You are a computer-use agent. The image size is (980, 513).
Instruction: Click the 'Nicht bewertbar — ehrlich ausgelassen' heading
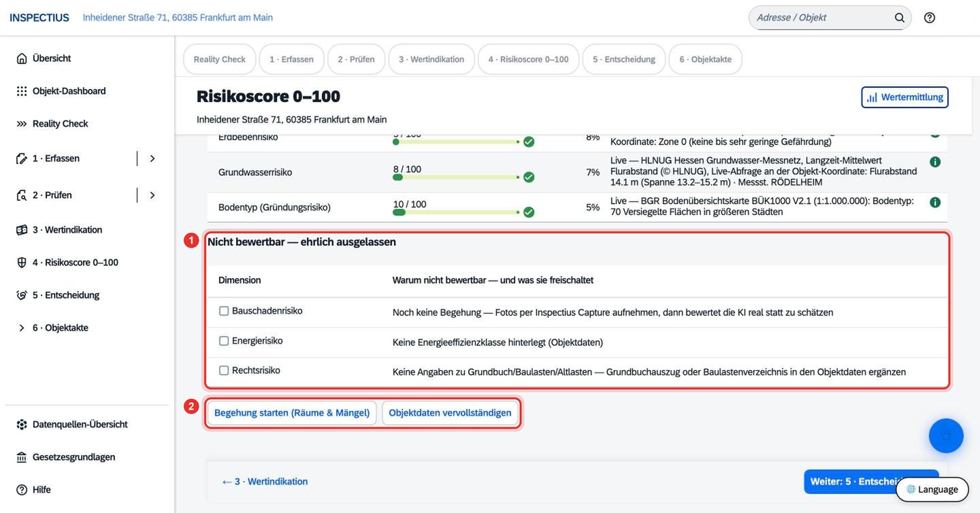coord(301,242)
